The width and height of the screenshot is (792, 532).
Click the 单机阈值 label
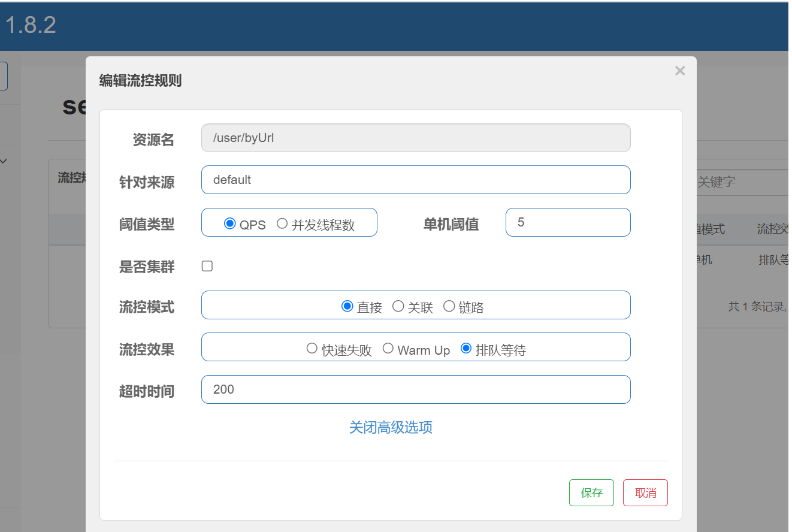pyautogui.click(x=451, y=224)
